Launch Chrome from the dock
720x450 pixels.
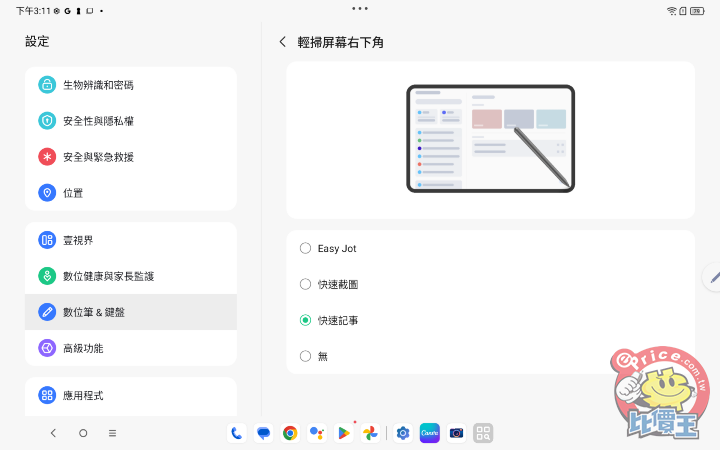click(x=290, y=433)
